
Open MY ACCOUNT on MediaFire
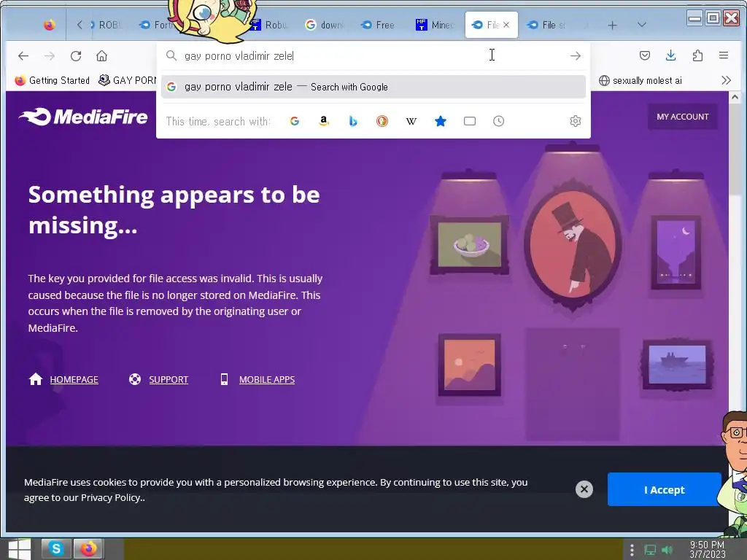point(683,117)
